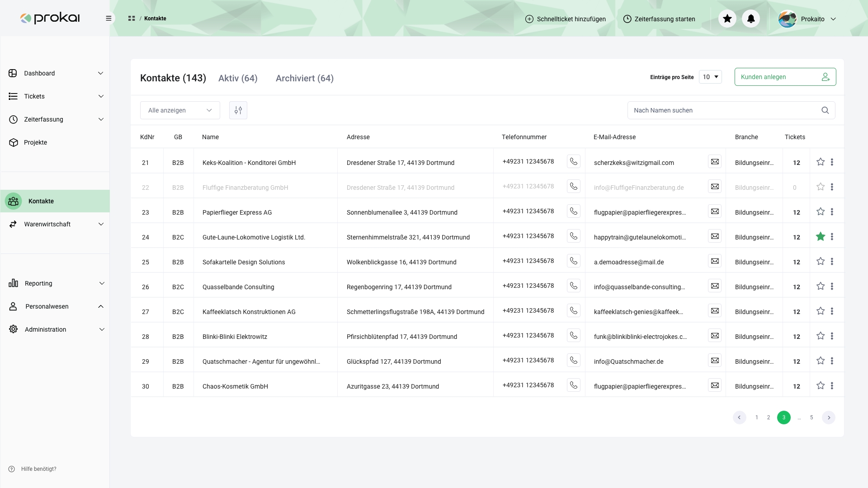The image size is (868, 488).
Task: Open the notifications bell
Action: click(751, 19)
